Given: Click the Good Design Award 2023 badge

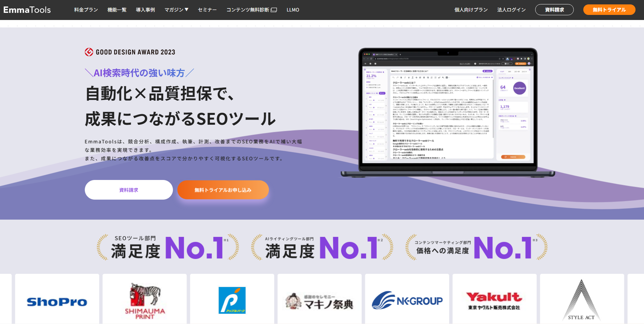Looking at the screenshot, I should (x=130, y=52).
